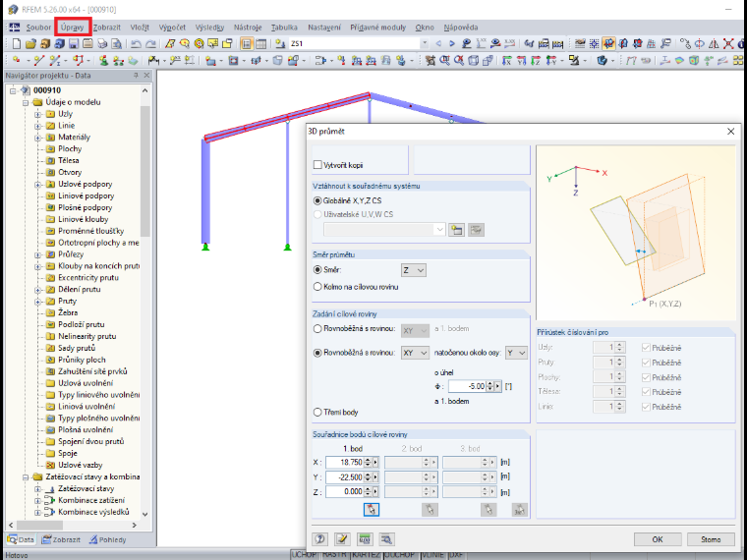Enable the Vytvořit kopii checkbox
Viewport: 747px width, 560px height.
[317, 165]
